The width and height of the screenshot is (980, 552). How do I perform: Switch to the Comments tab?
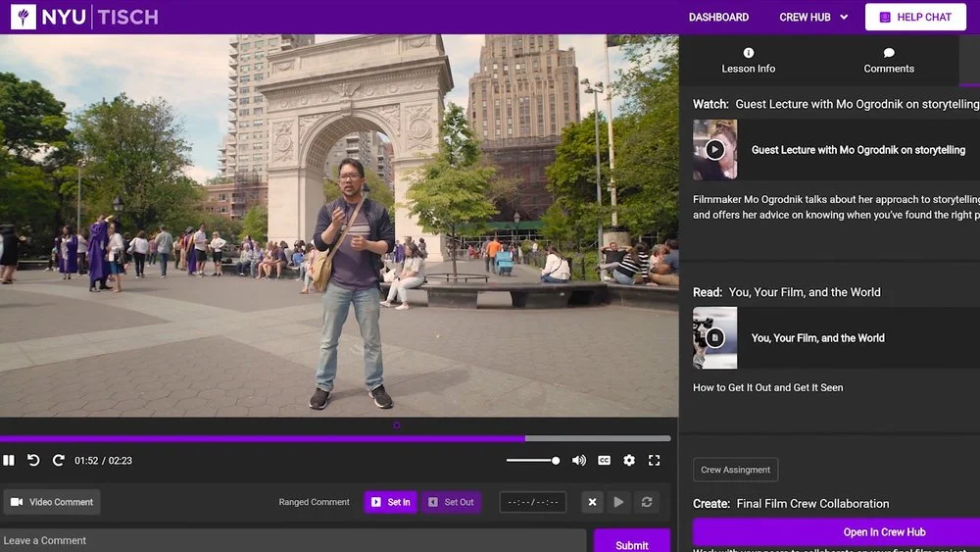point(889,60)
